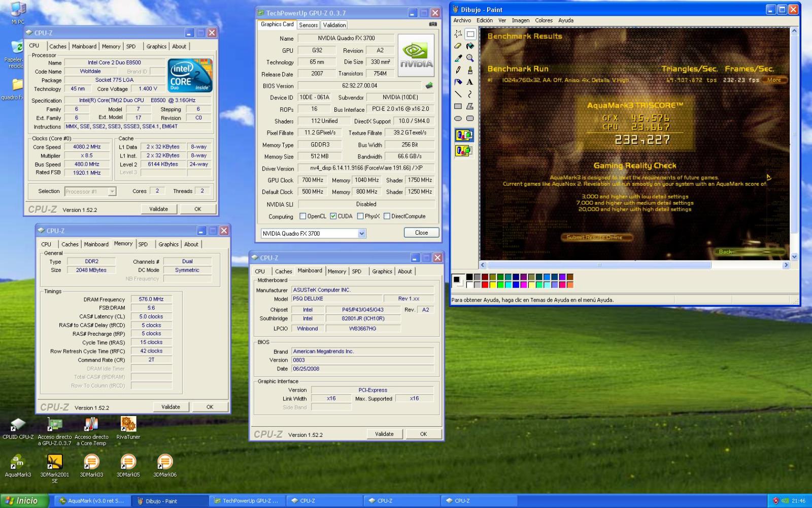The image size is (812, 508).
Task: Select the magenta color swatch in Paint
Action: 524,284
